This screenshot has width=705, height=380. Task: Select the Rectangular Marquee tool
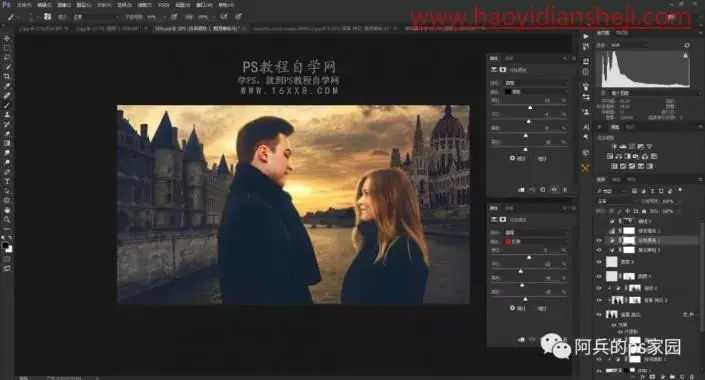(x=7, y=48)
